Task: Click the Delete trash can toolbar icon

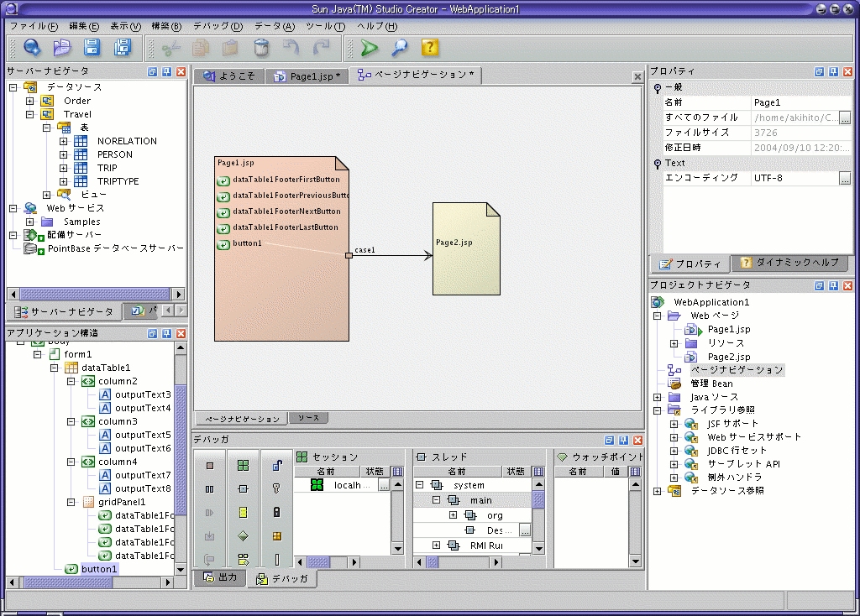Action: click(x=262, y=48)
